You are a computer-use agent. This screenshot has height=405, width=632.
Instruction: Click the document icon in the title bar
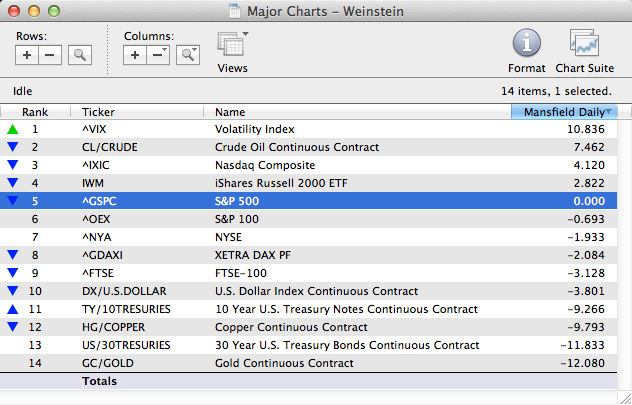coord(235,11)
